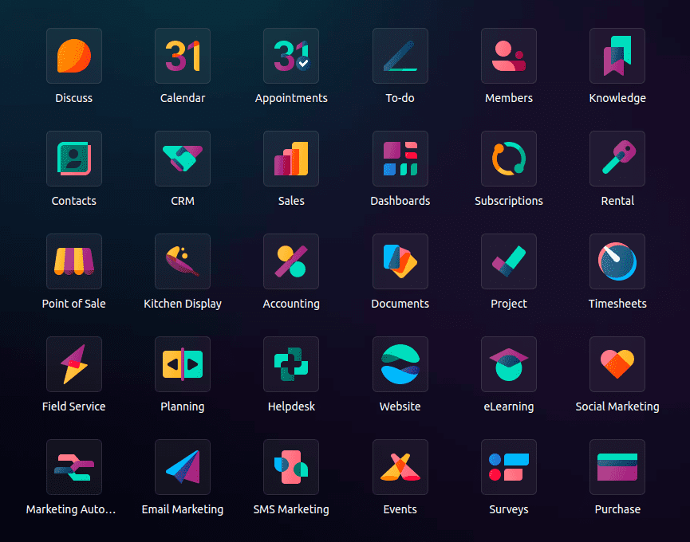Click the eLearning label text
Viewport: 690px width, 542px height.
click(509, 407)
